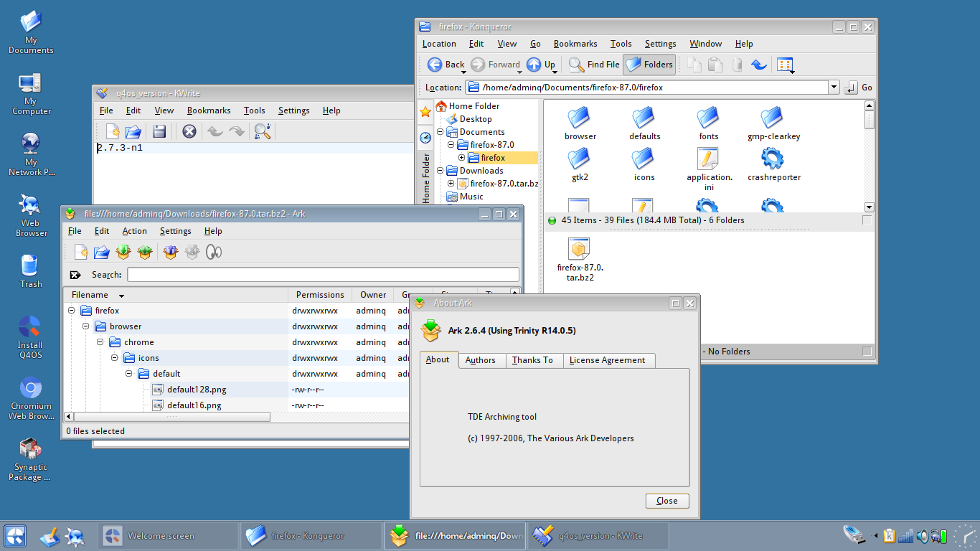Screen dimensions: 980x551
Task: Click the Konqueror Location path field
Action: [x=647, y=88]
